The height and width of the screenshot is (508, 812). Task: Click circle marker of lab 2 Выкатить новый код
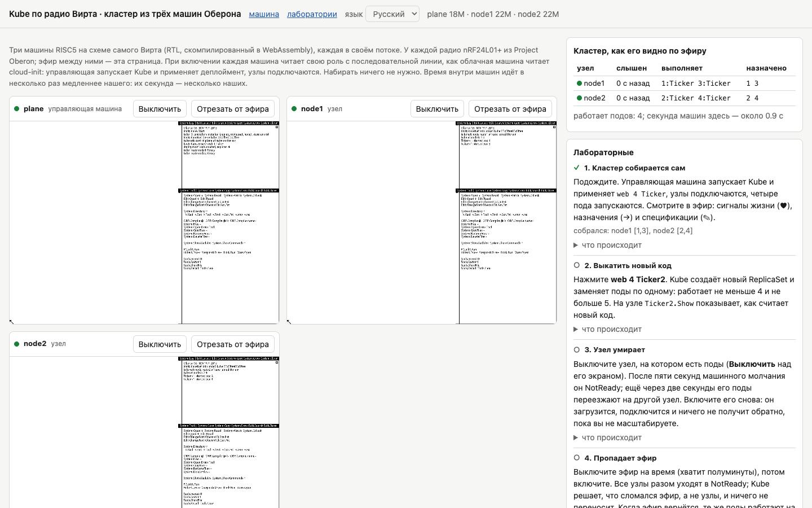pyautogui.click(x=577, y=265)
